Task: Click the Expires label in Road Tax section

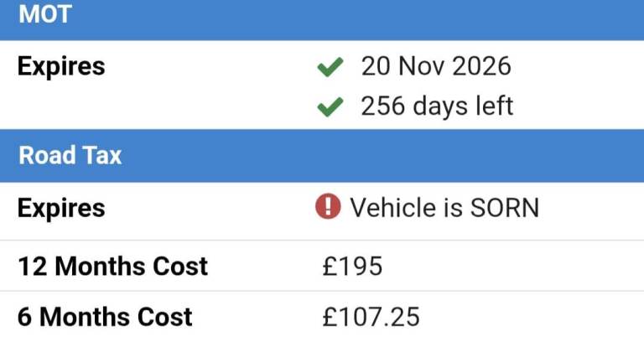Action: click(x=61, y=208)
